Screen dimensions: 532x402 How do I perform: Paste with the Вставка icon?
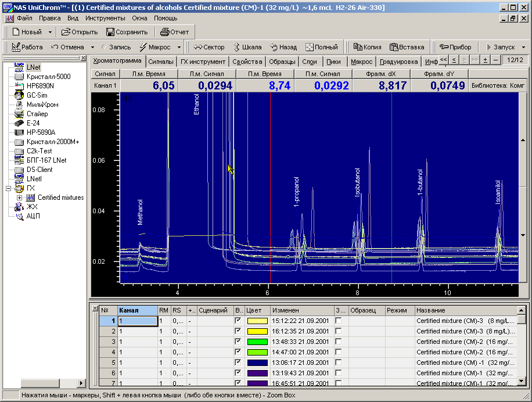(x=394, y=47)
